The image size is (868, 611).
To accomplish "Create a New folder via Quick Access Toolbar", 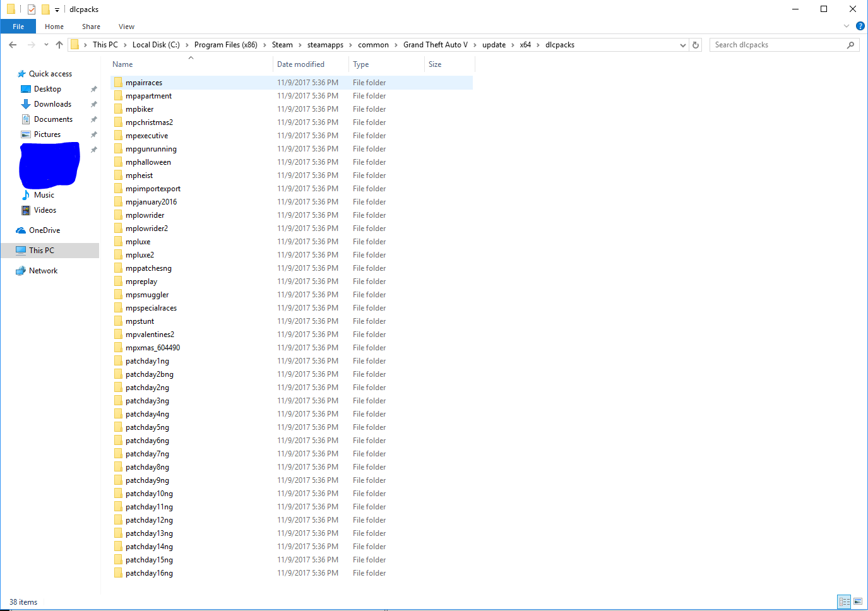I will click(x=45, y=9).
